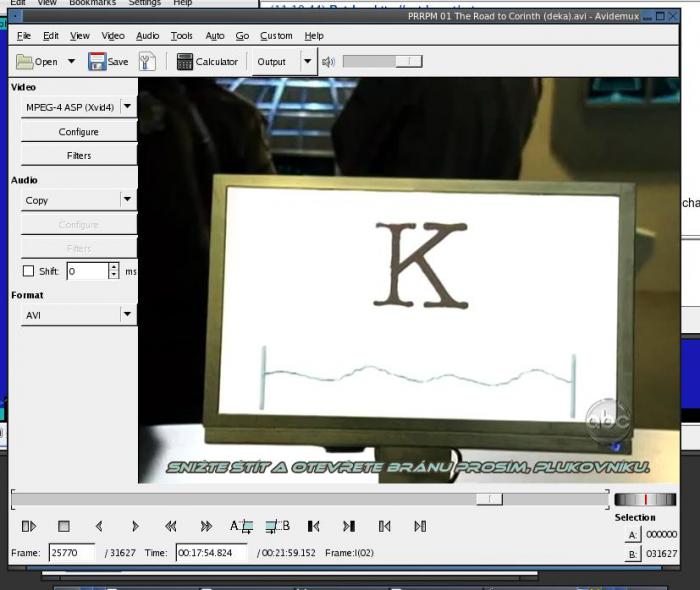Viewport: 700px width, 590px height.
Task: Open the Audio menu
Action: [148, 36]
